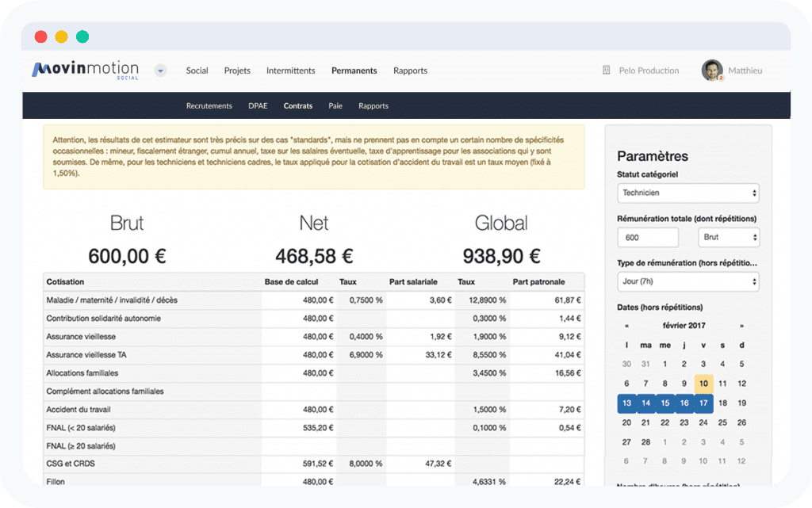Image resolution: width=812 pixels, height=508 pixels.
Task: Open the Brut remuneration type dropdown
Action: (x=728, y=237)
